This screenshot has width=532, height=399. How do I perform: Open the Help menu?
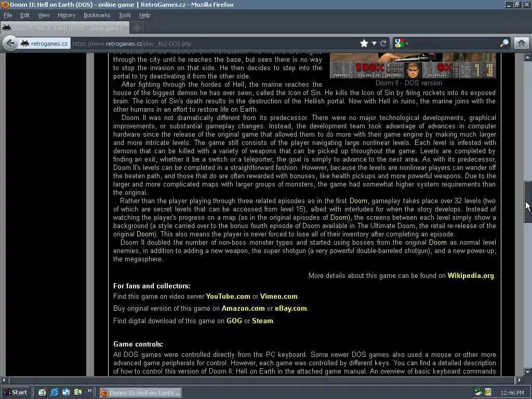(x=144, y=15)
